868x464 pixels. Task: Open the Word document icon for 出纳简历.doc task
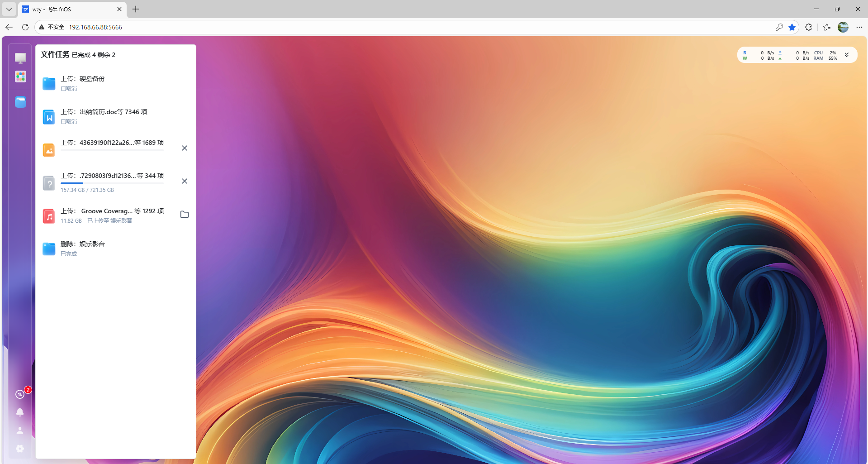[x=48, y=116]
